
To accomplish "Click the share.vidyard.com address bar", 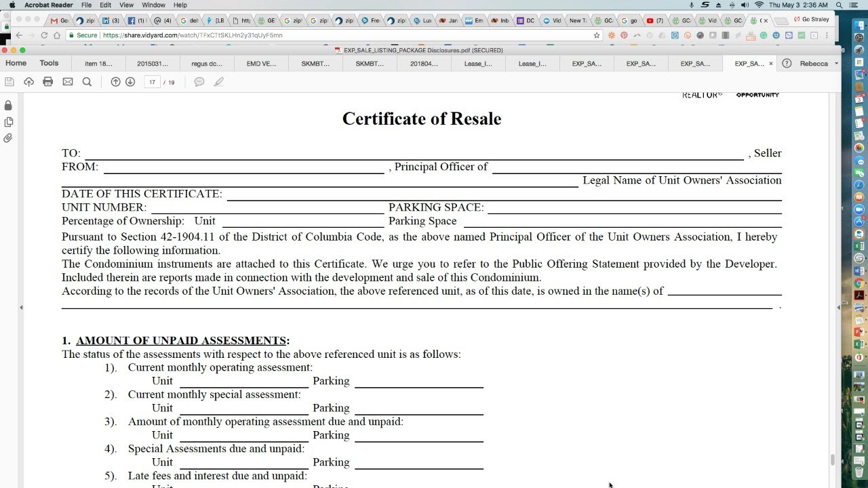I will click(336, 35).
